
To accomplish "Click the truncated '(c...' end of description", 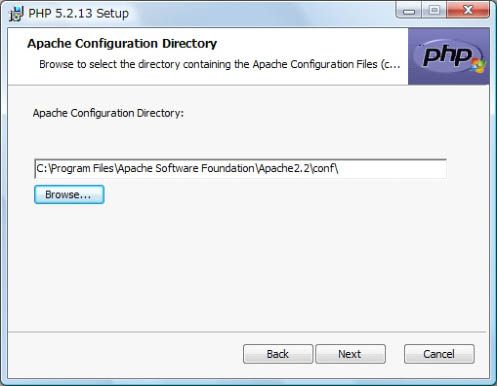I will click(390, 64).
